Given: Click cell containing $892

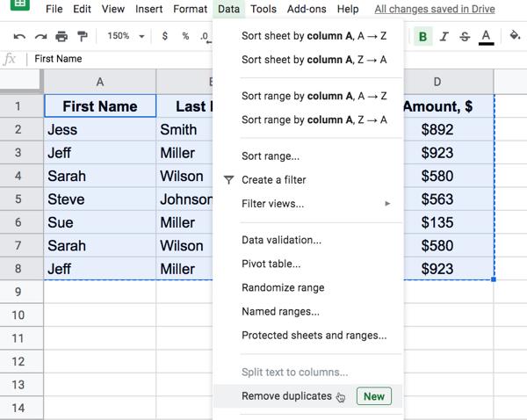Looking at the screenshot, I should (x=448, y=129).
